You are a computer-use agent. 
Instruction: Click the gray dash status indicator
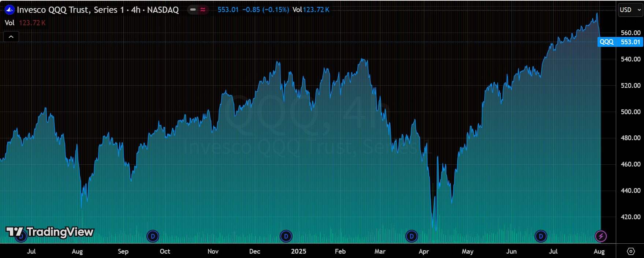(193, 10)
